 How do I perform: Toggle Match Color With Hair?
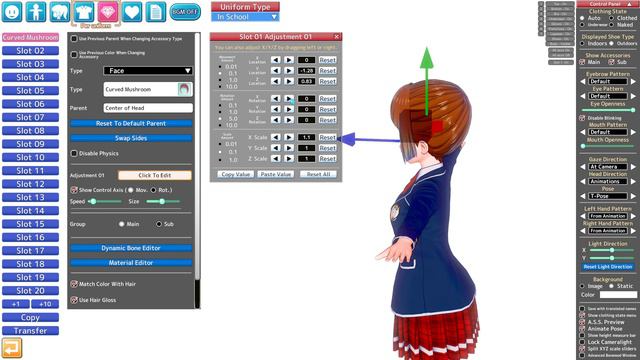74,284
